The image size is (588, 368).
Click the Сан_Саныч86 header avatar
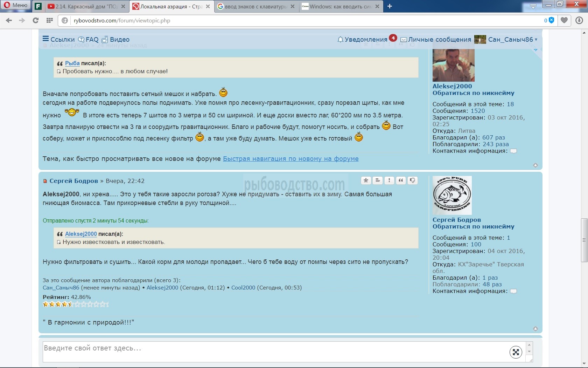point(480,39)
